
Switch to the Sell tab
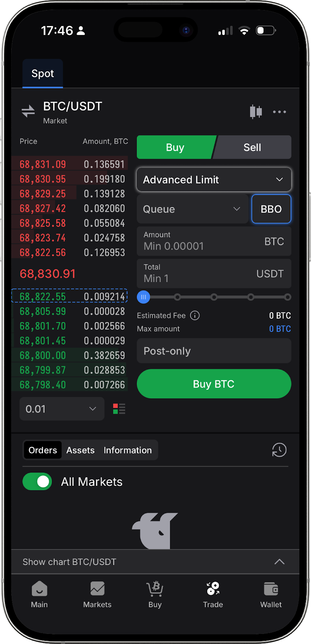pyautogui.click(x=252, y=147)
